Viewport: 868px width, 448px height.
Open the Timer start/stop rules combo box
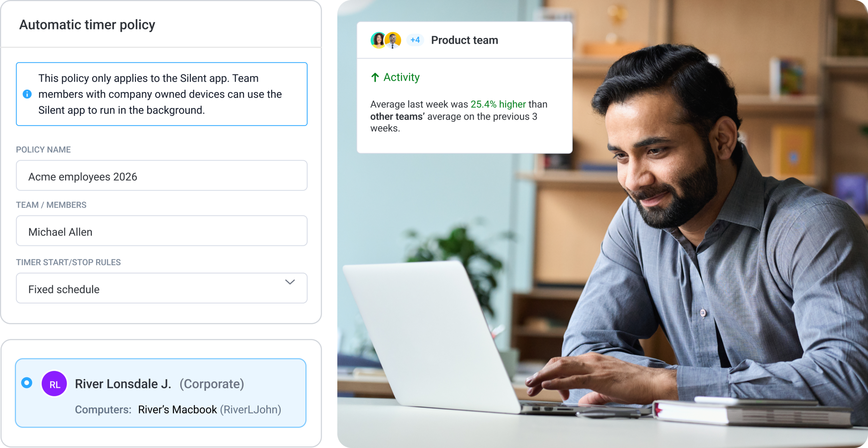click(162, 288)
